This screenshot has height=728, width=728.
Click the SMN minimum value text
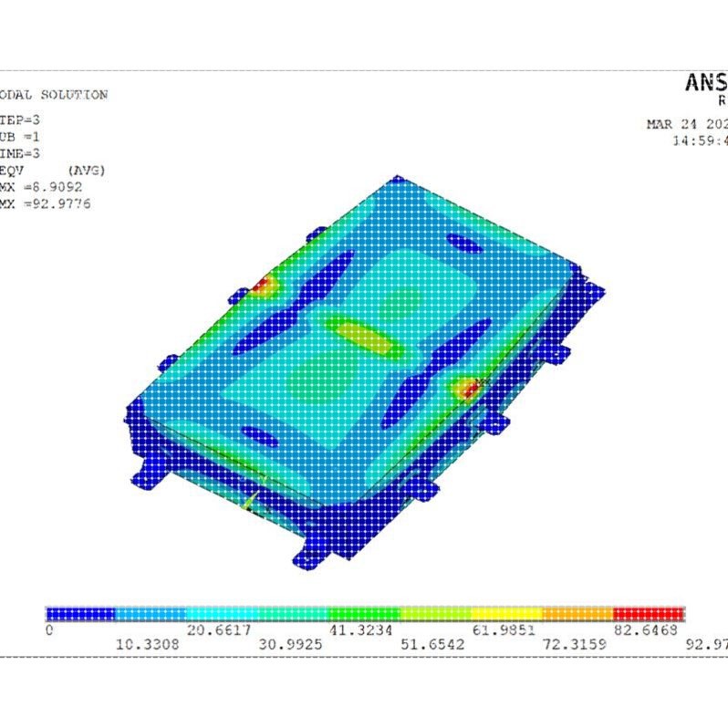click(41, 187)
